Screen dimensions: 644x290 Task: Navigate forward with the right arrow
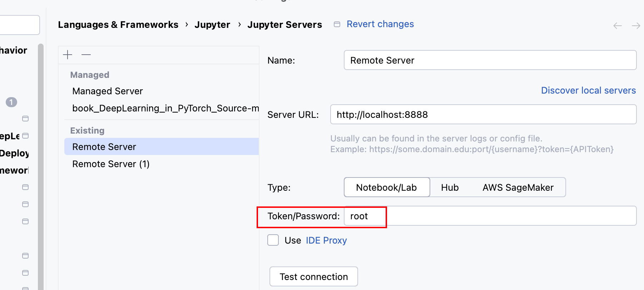636,26
